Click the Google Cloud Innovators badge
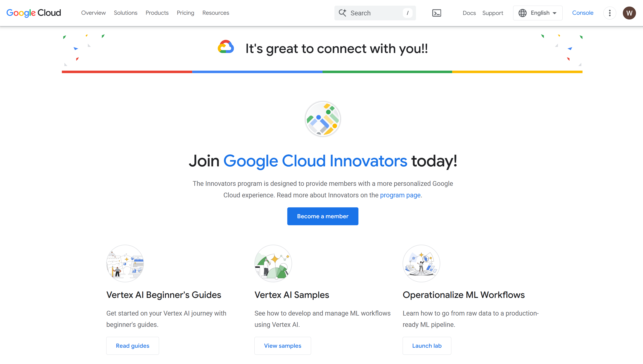Image resolution: width=643 pixels, height=364 pixels. (x=323, y=119)
